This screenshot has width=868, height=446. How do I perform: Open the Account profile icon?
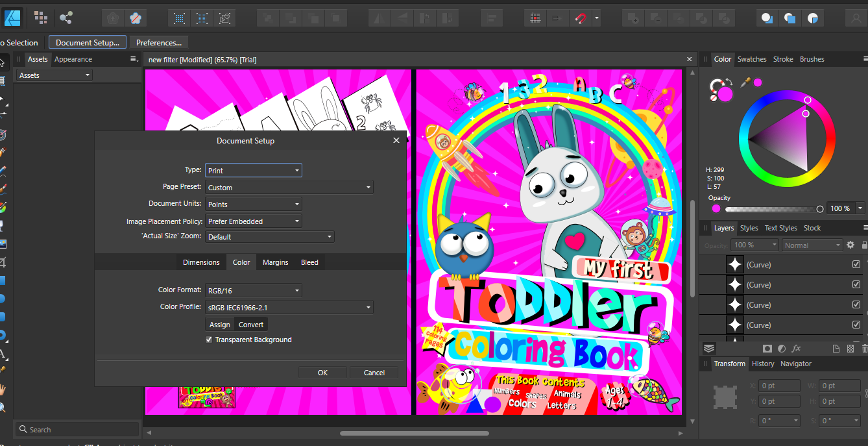(855, 18)
